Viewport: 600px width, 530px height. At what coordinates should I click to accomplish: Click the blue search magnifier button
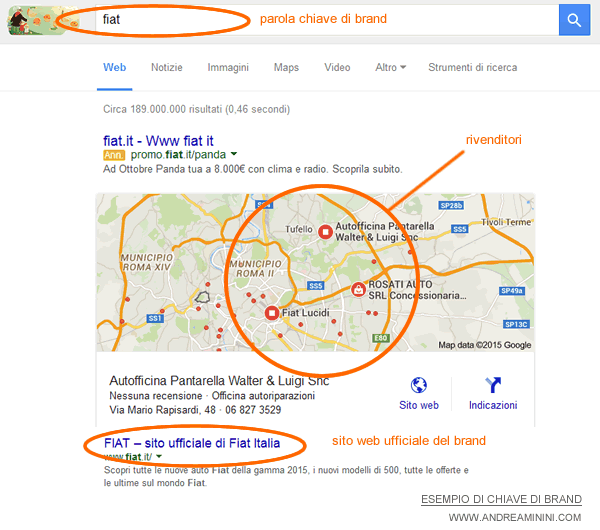pos(574,20)
